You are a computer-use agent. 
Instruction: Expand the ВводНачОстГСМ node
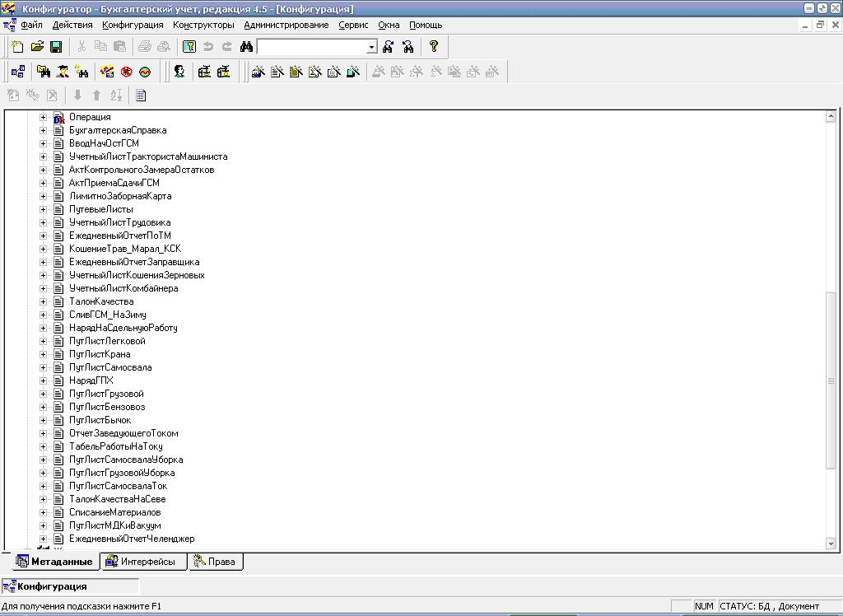(43, 143)
